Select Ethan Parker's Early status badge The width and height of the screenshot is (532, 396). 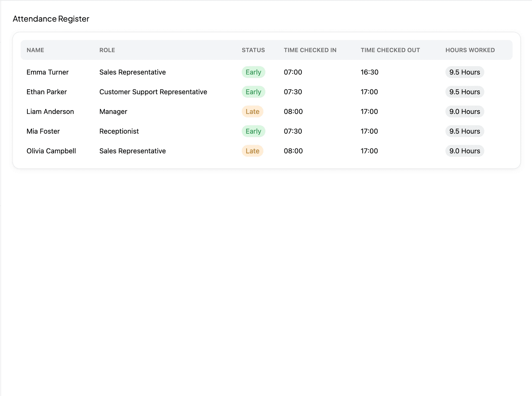(x=253, y=92)
